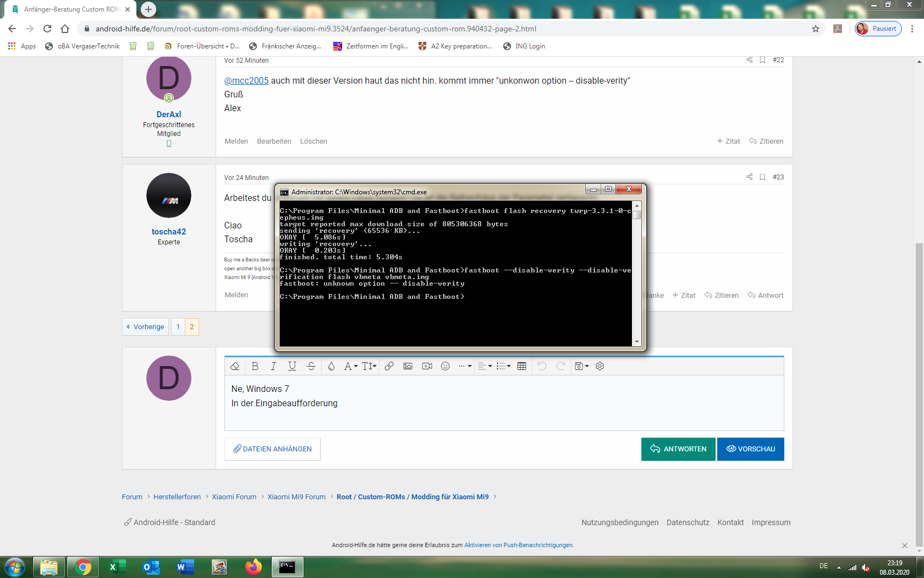The height and width of the screenshot is (578, 924).
Task: Click the ANTWORTEN button
Action: 678,449
